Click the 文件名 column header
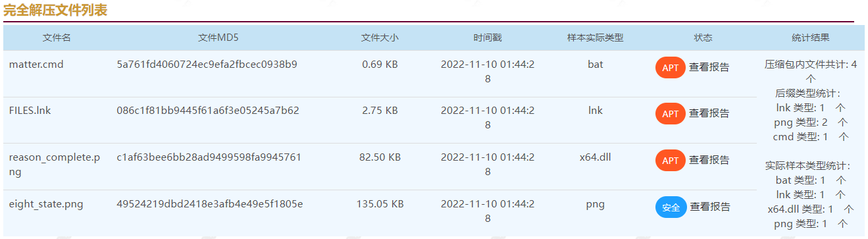Screen dimensions: 868x239 pos(57,38)
